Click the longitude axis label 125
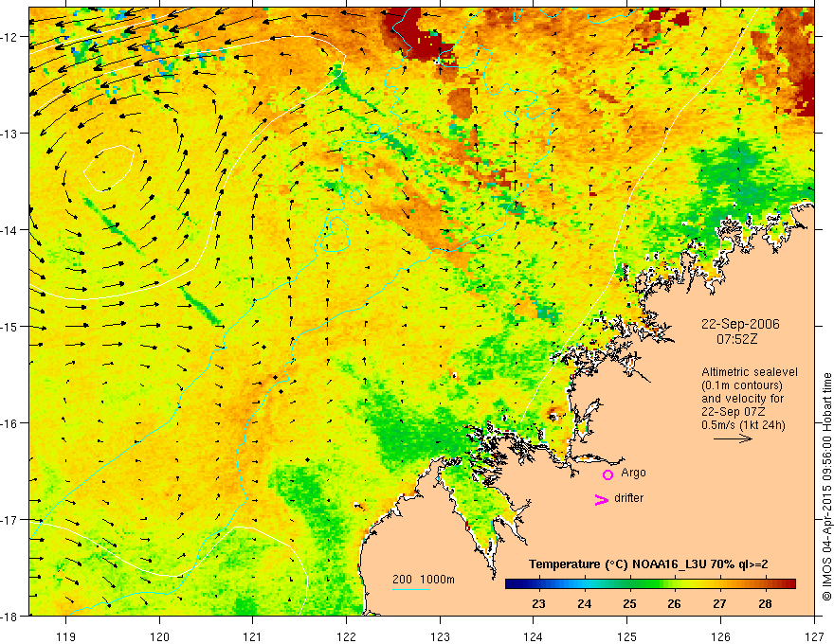The height and width of the screenshot is (644, 834). pos(627,636)
